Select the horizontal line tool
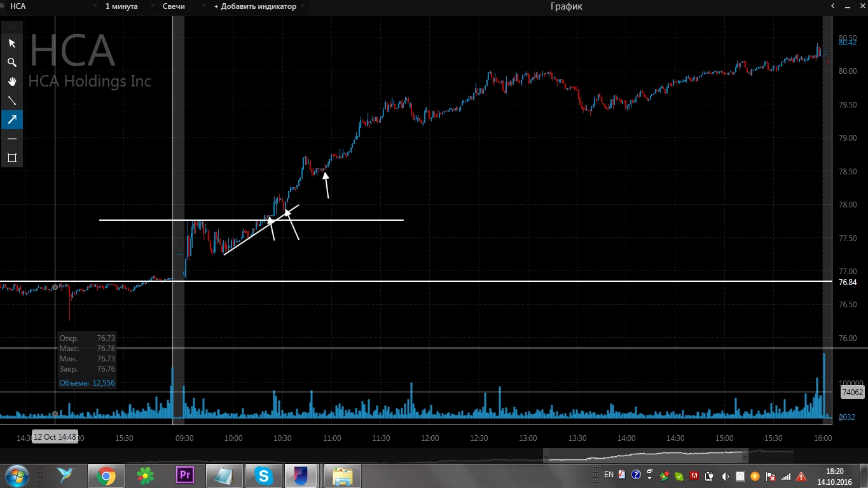868x488 pixels. click(11, 139)
